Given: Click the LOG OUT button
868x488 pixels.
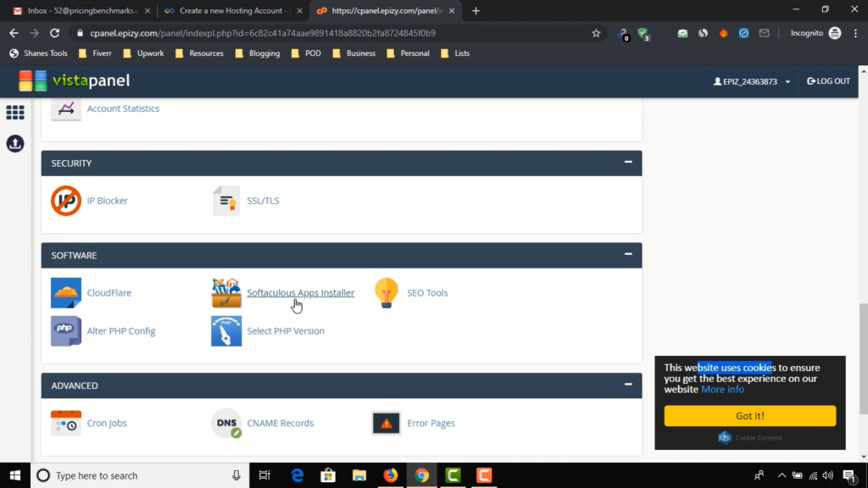Looking at the screenshot, I should point(829,81).
